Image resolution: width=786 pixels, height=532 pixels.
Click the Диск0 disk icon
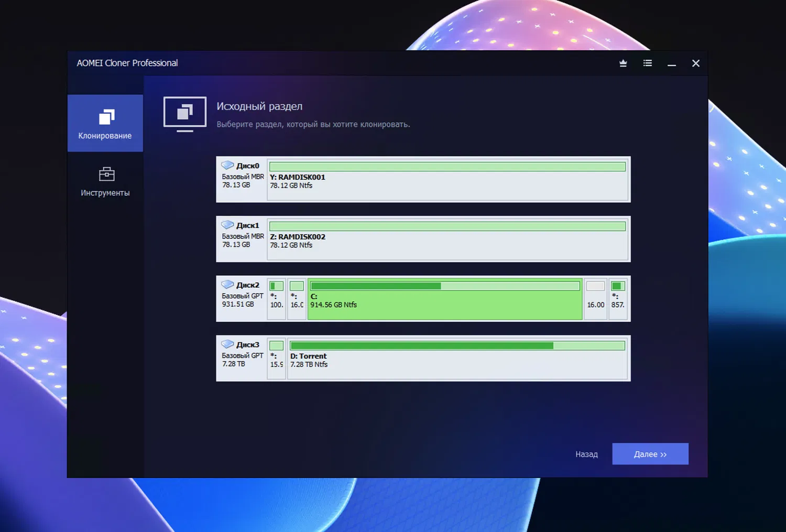(227, 165)
